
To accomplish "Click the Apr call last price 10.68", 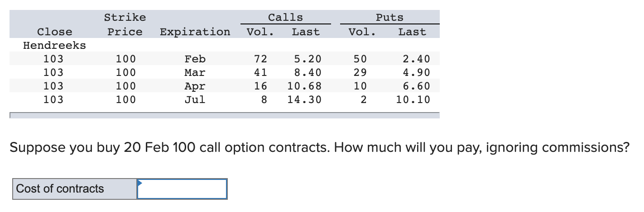I will coord(304,86).
